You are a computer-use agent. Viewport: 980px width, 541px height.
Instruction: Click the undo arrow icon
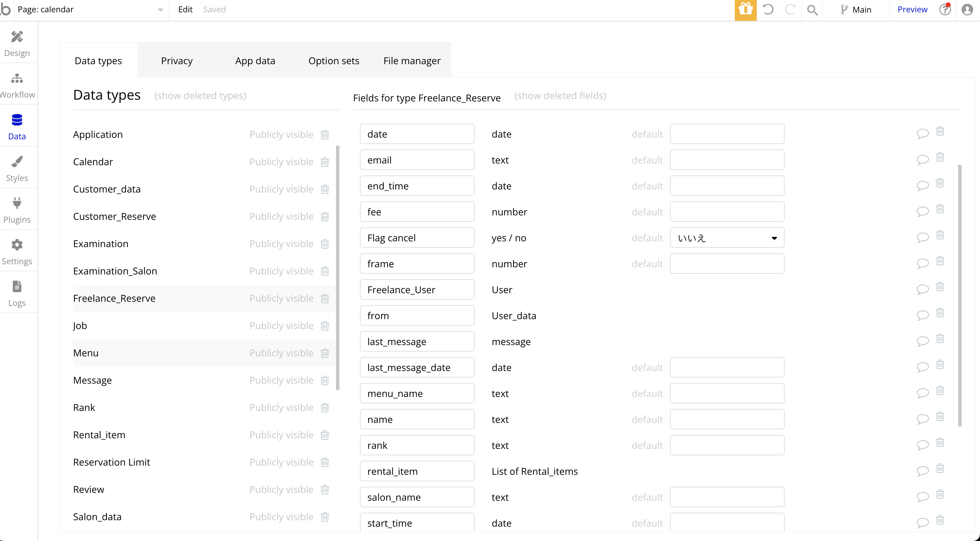click(x=768, y=10)
